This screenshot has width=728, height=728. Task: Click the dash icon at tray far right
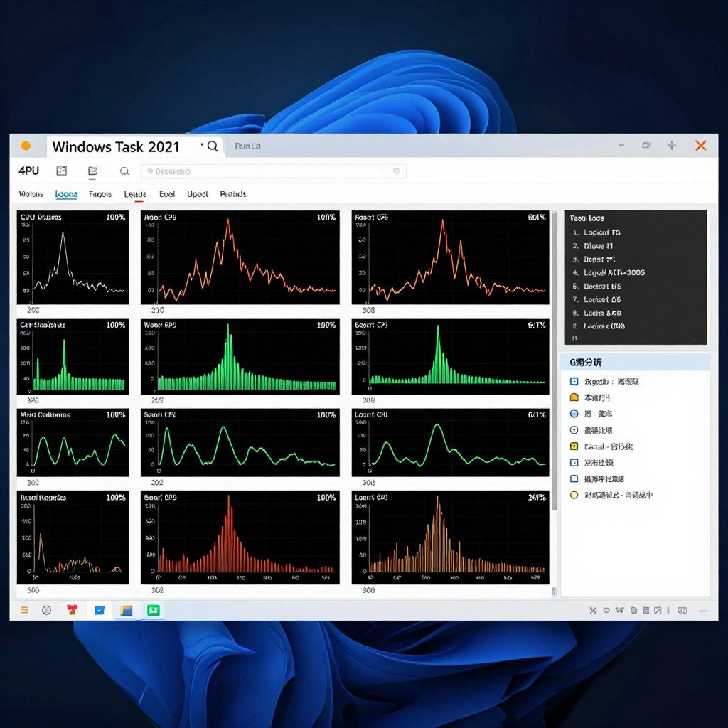click(702, 611)
